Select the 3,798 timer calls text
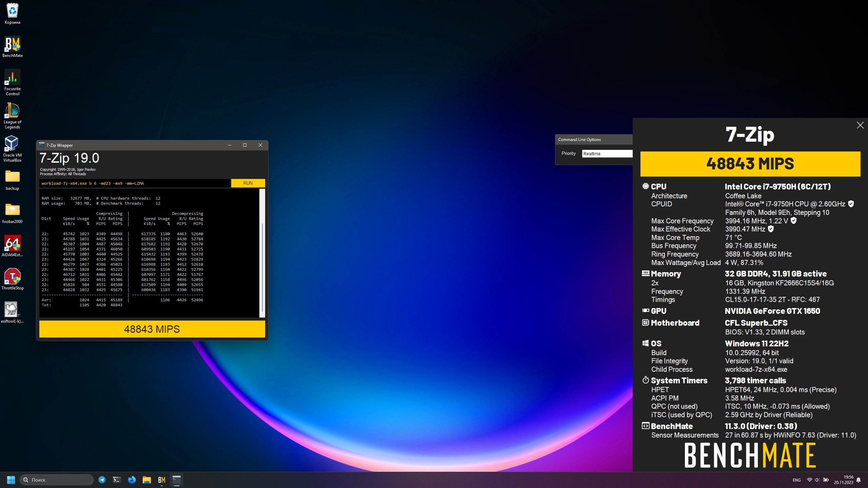Viewport: 868px width, 488px height. point(755,381)
